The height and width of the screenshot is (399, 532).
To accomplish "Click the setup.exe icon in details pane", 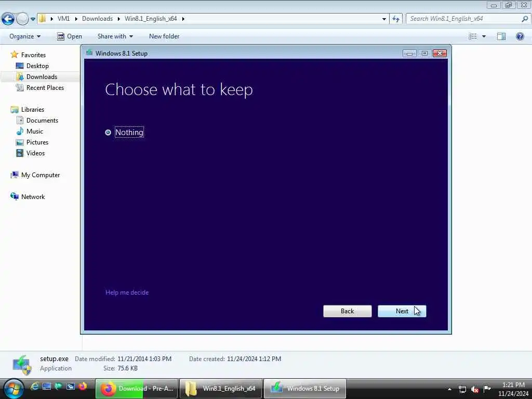I will click(22, 365).
